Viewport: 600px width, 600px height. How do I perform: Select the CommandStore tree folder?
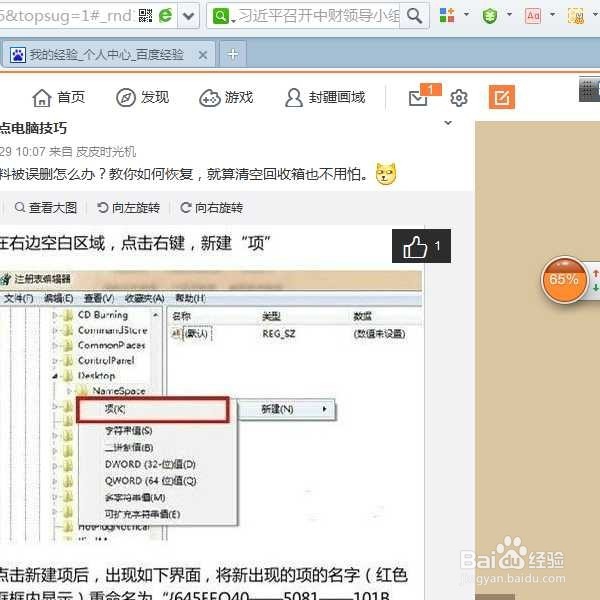(x=112, y=330)
